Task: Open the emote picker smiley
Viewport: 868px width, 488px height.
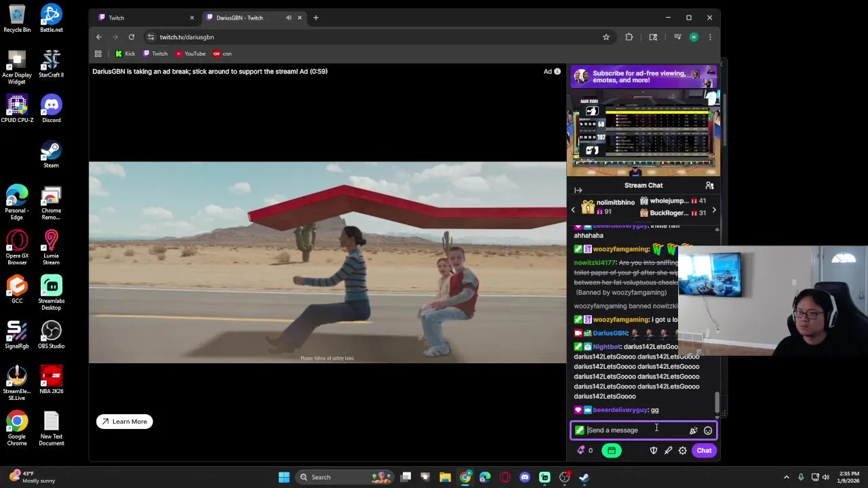Action: pyautogui.click(x=708, y=431)
